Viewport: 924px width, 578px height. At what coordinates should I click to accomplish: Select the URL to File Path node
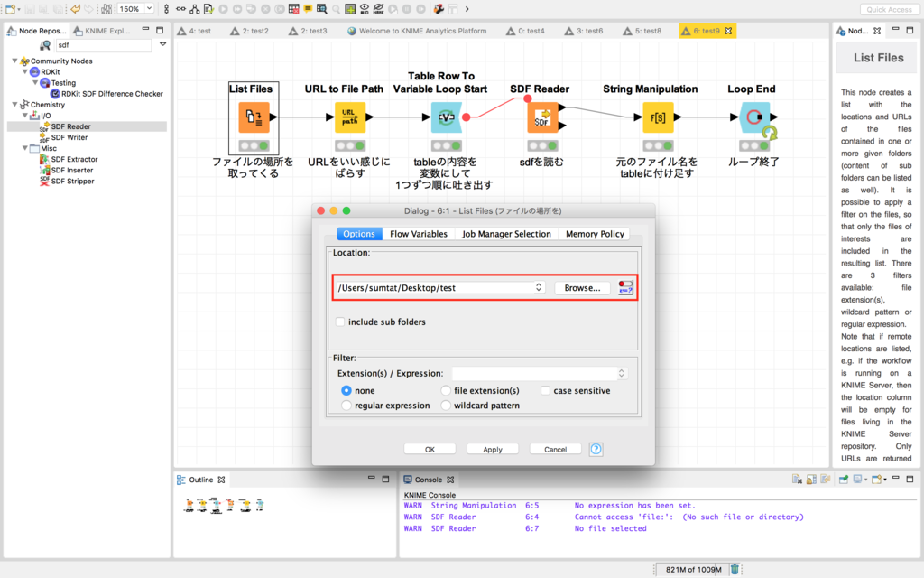[x=350, y=117]
